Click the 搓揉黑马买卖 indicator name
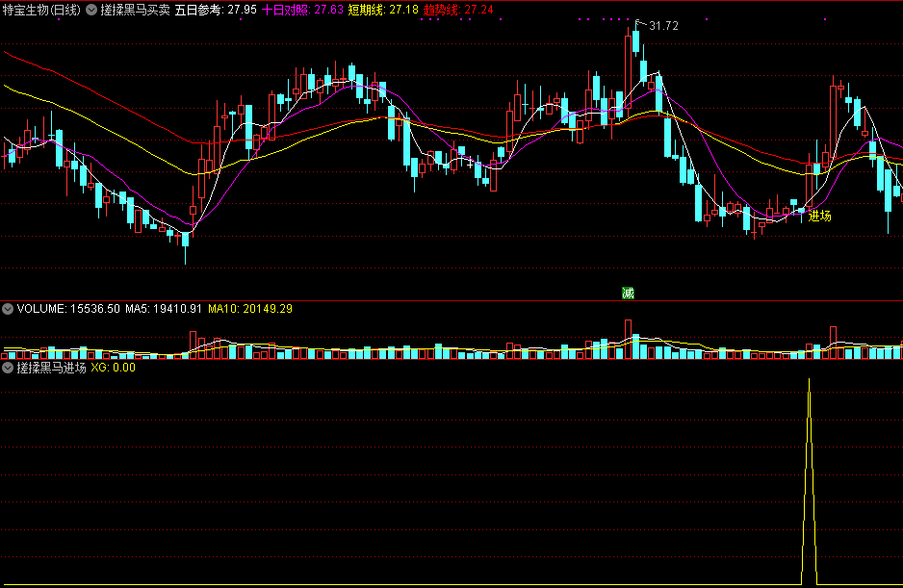Screen dimensions: 903x588 click(136, 10)
